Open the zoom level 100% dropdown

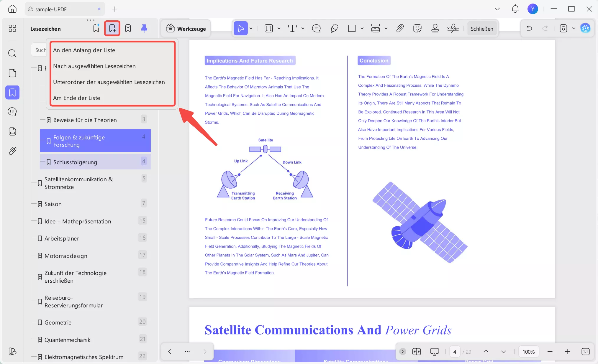[528, 352]
